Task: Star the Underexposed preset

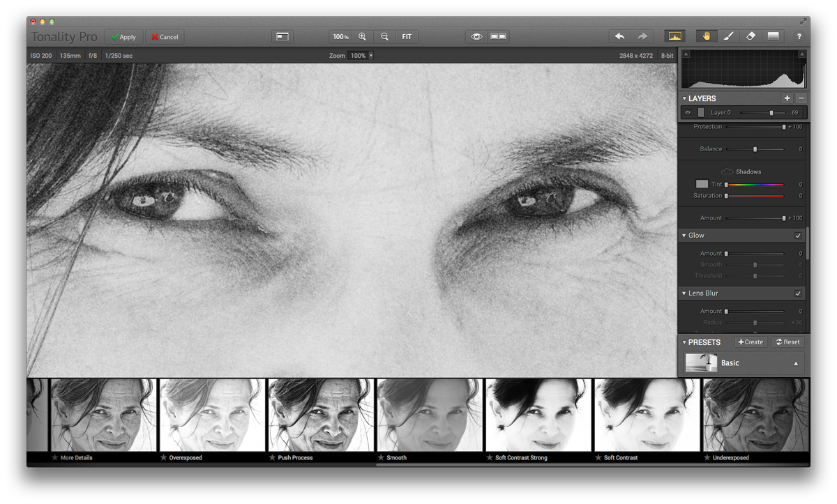Action: click(x=707, y=458)
